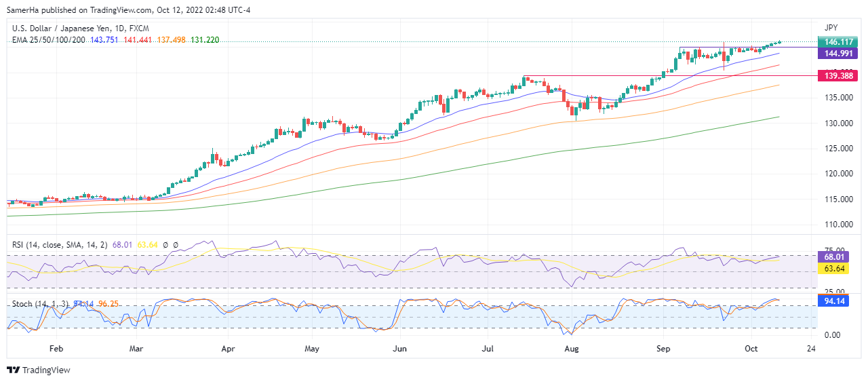Click the red 139.388 price level label
The width and height of the screenshot is (868, 382).
click(833, 75)
